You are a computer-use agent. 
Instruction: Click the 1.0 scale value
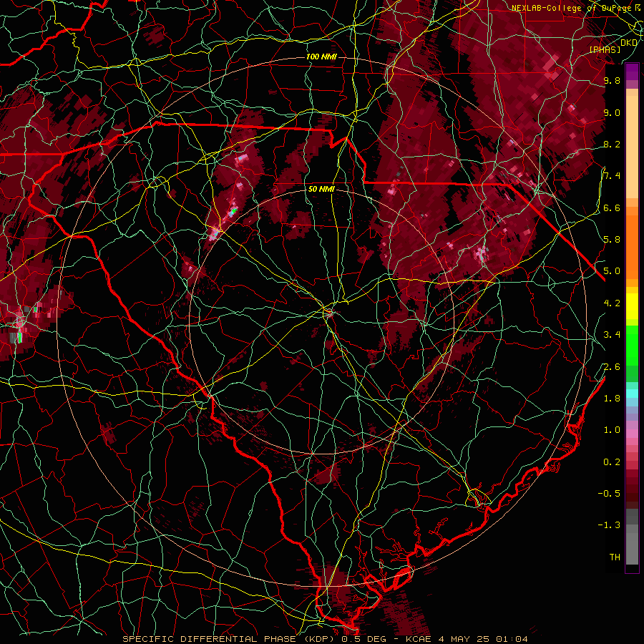pos(612,430)
